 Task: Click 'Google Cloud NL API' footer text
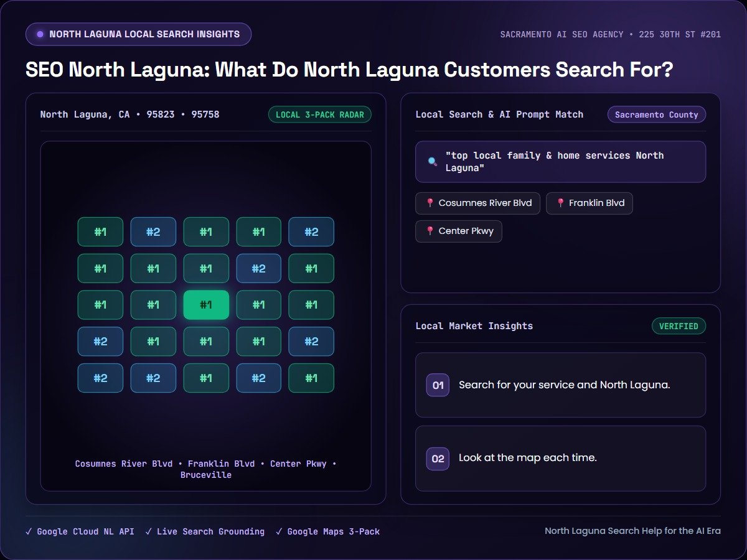[85, 531]
